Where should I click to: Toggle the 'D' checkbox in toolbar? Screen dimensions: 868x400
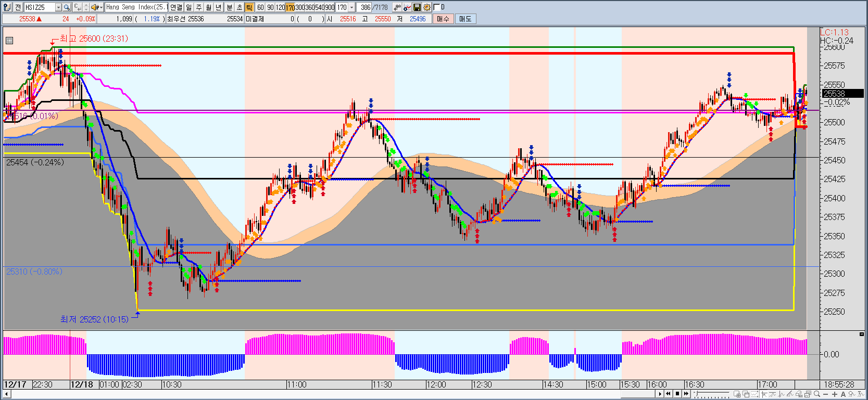coord(436,7)
